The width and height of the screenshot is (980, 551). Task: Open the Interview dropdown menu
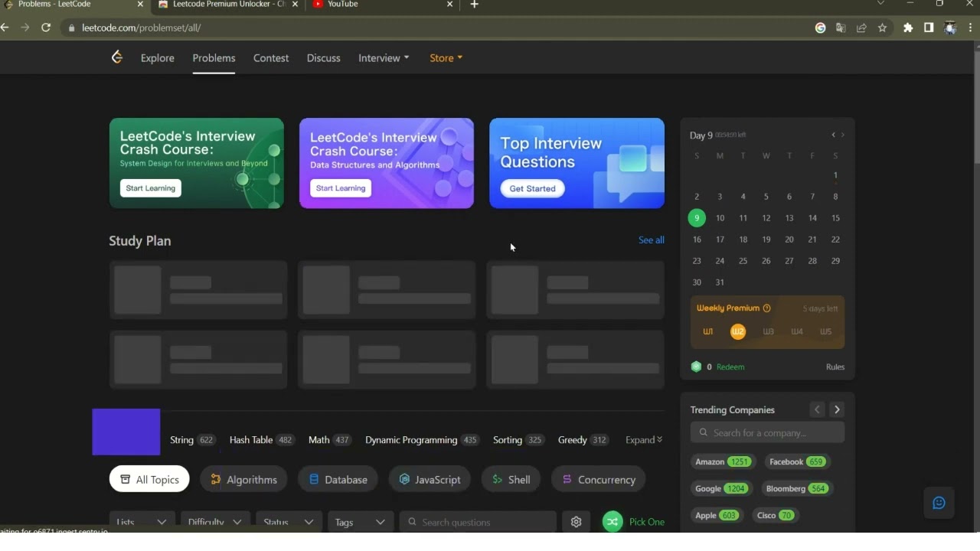click(x=384, y=57)
